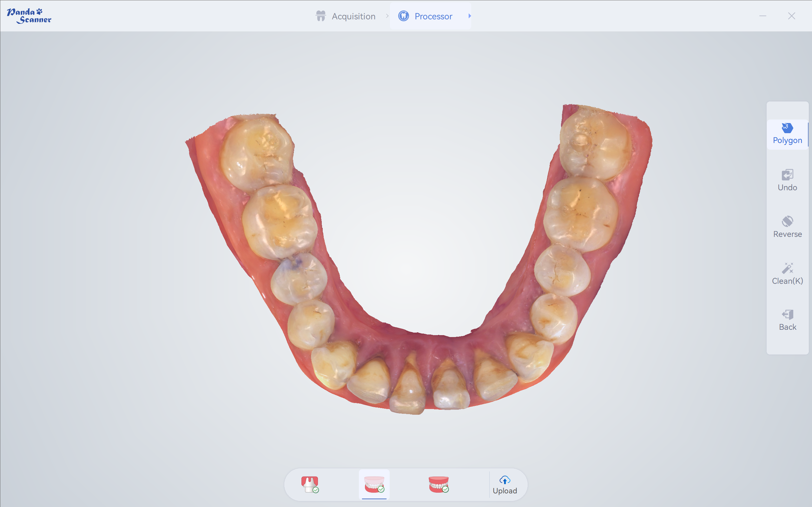Click the Back tool in side panel

tap(787, 320)
